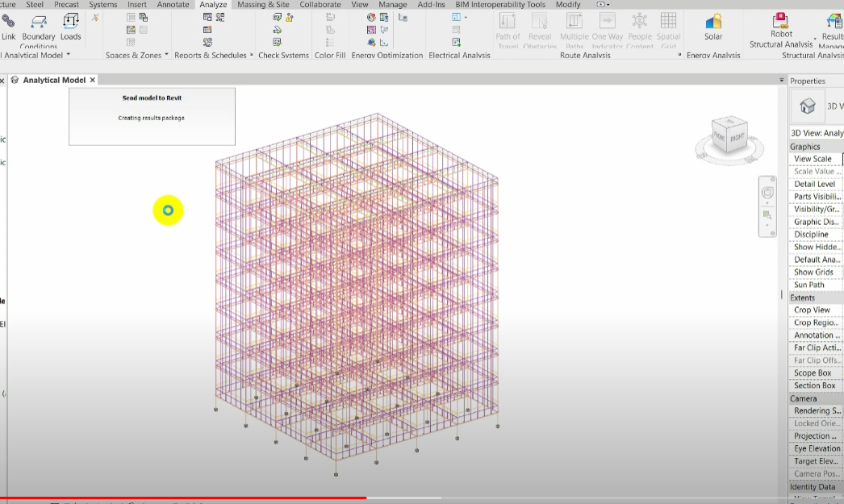Switch to the Massing & Site ribbon tab
Viewport: 844px width, 504px height.
coord(263,4)
